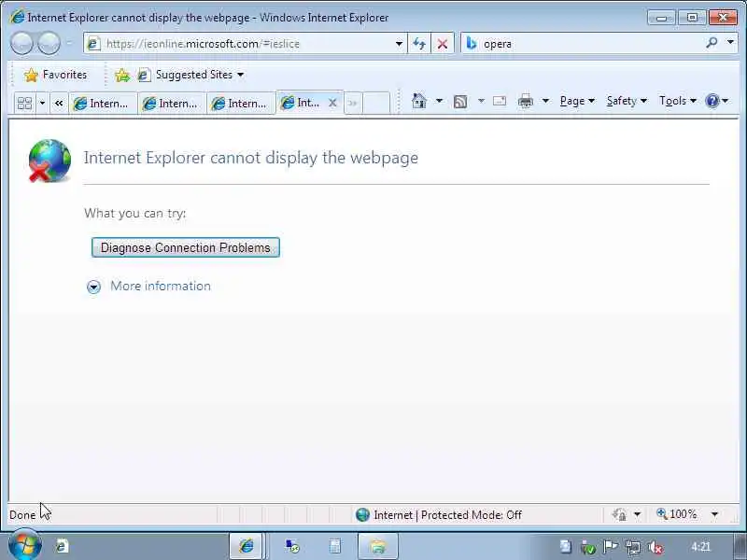This screenshot has height=560, width=747.
Task: Refresh the page with the refresh icon
Action: click(419, 44)
